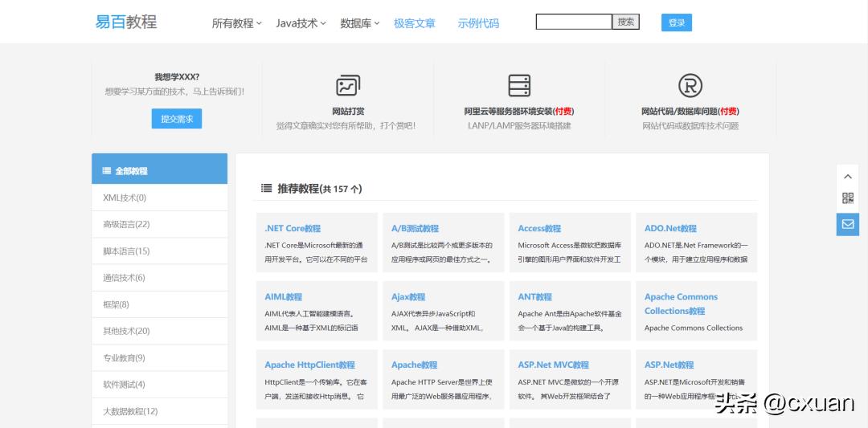Open Apache Commons Collections教程 link
This screenshot has height=428, width=868.
pos(681,304)
